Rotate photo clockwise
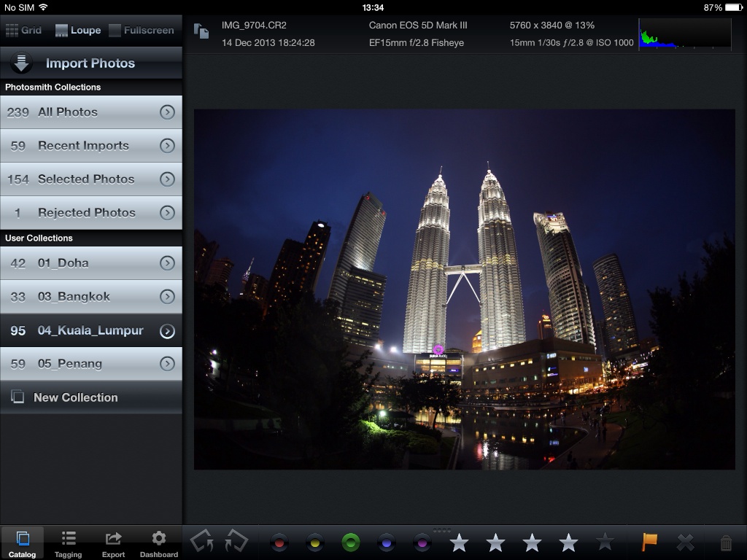The height and width of the screenshot is (560, 747). 236,542
